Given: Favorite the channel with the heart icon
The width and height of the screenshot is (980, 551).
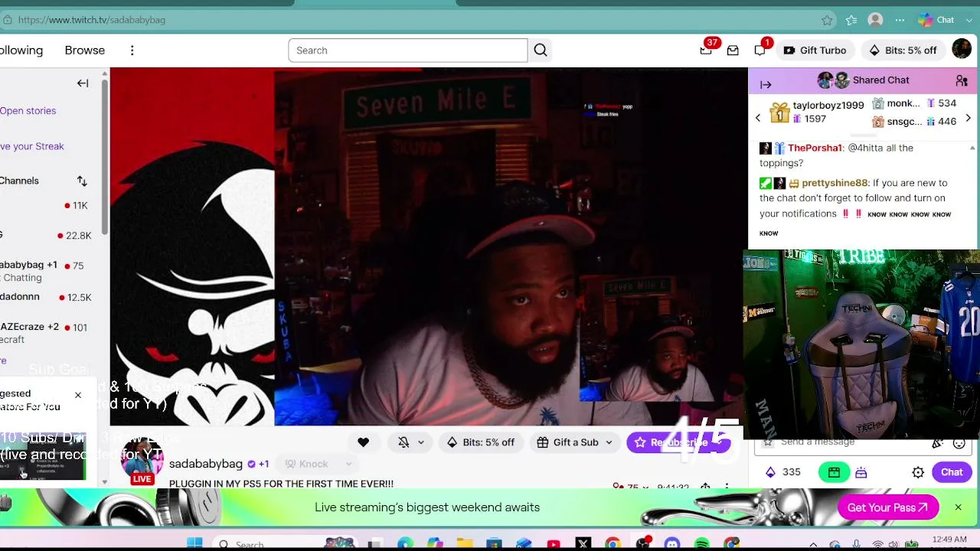Looking at the screenshot, I should coord(363,442).
